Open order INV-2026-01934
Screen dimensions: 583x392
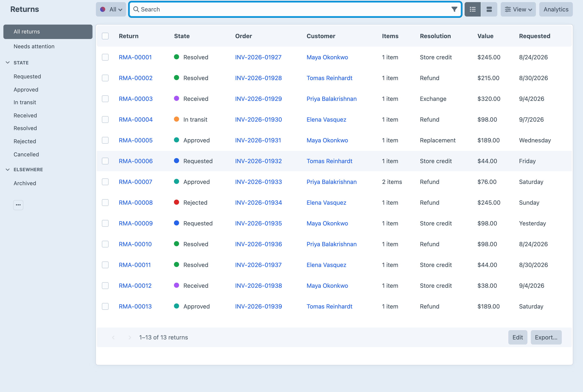coord(259,203)
